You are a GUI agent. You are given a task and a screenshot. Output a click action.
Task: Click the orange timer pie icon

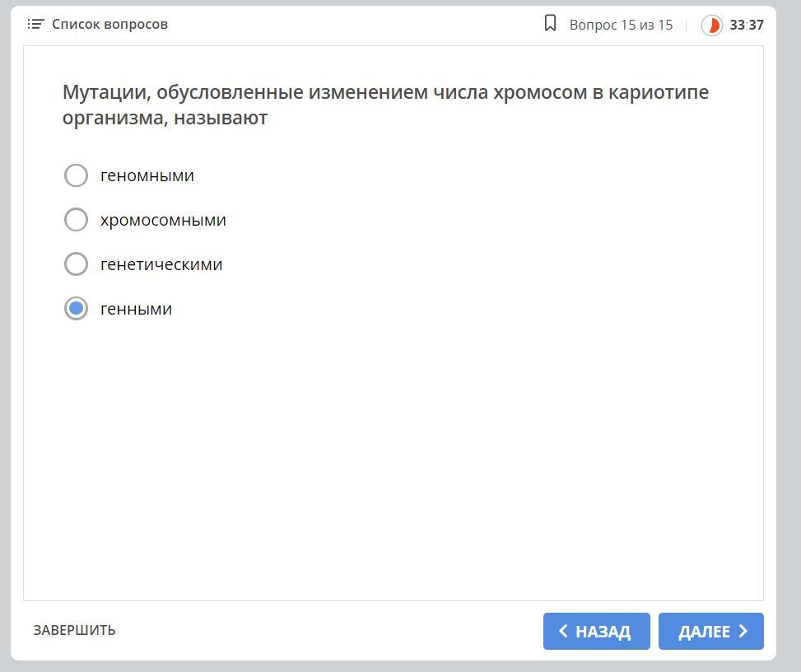pos(711,26)
